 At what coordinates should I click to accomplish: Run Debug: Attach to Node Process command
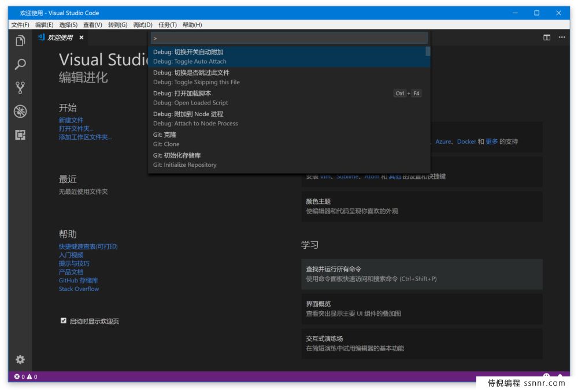pyautogui.click(x=289, y=118)
